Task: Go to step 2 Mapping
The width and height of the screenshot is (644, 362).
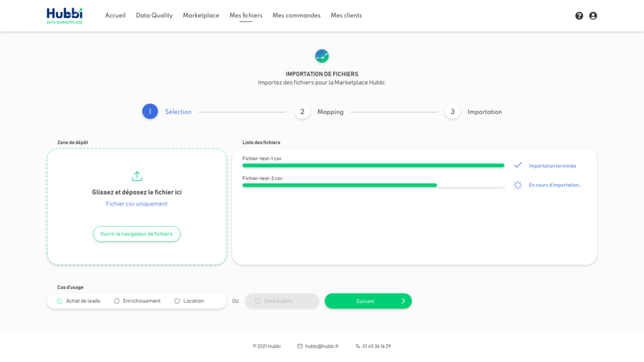Action: coord(302,112)
